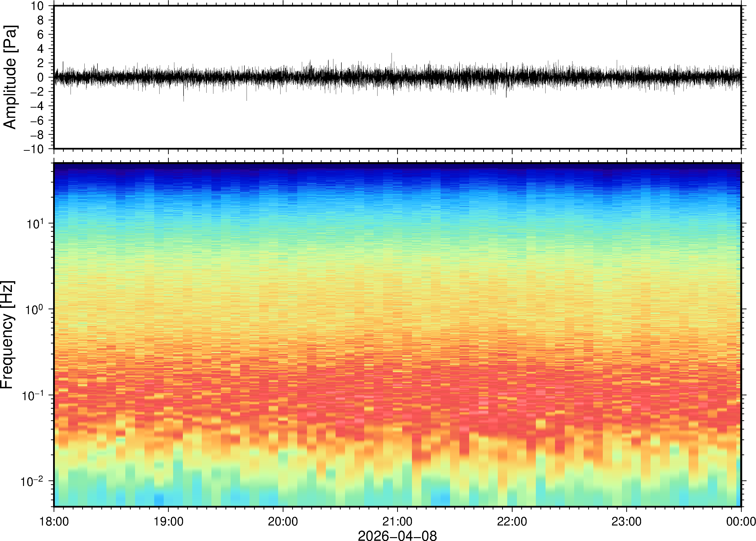Click the Frequency [Hz] axis title
The image size is (756, 541).
pos(7,334)
